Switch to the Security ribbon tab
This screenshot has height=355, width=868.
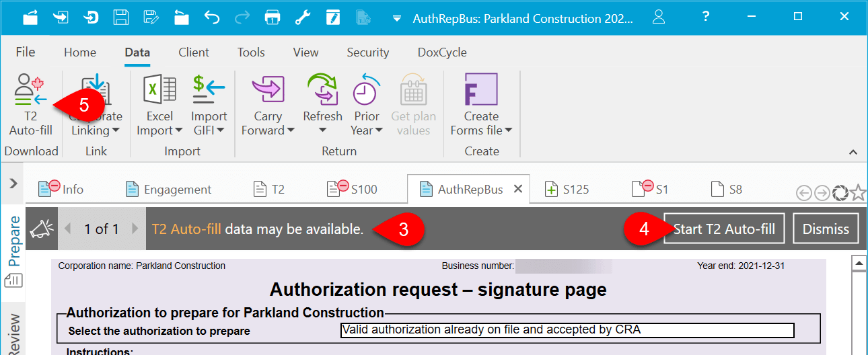click(368, 52)
